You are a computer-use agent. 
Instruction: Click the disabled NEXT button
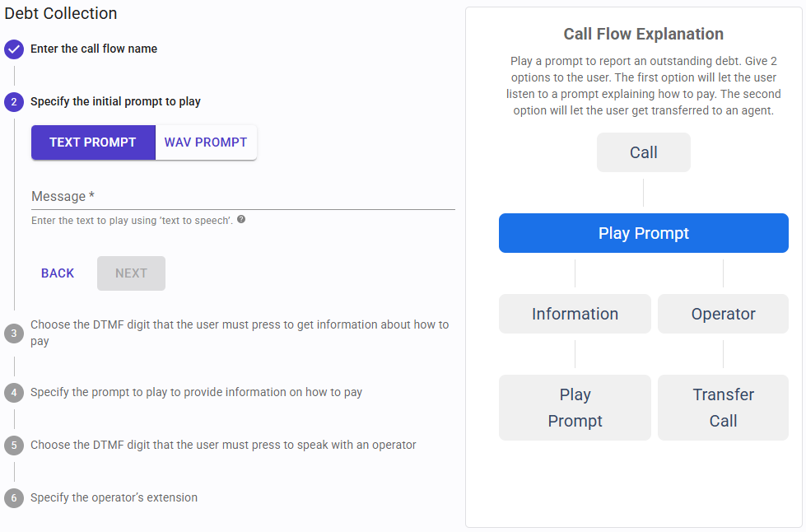pos(130,273)
